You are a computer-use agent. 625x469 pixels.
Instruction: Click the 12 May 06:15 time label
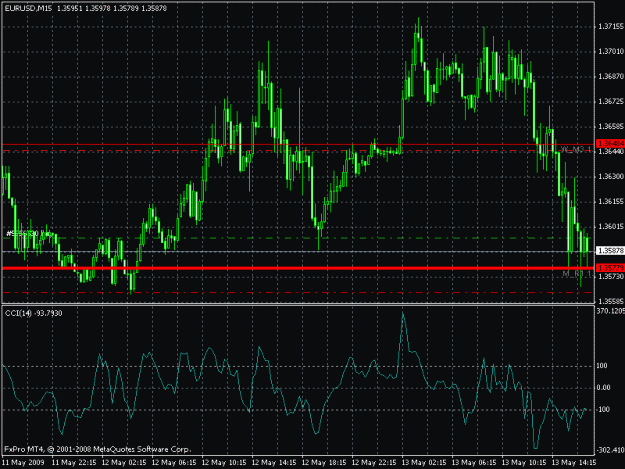pyautogui.click(x=174, y=463)
